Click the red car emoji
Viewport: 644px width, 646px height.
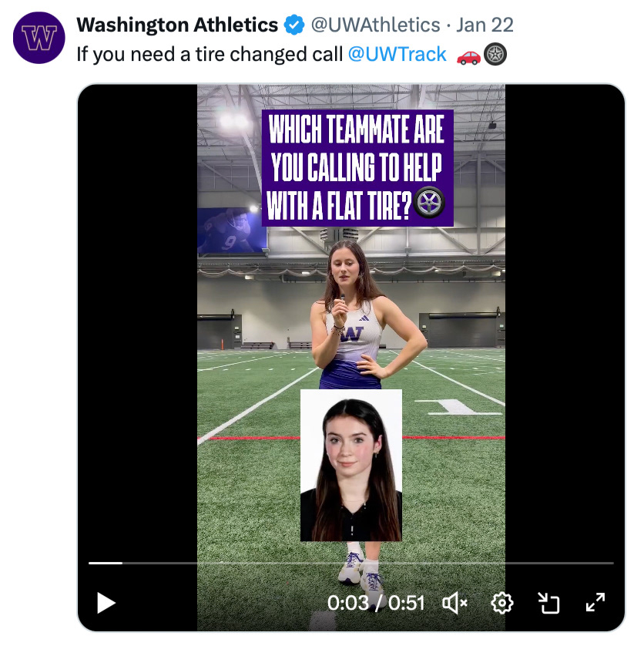[x=468, y=56]
